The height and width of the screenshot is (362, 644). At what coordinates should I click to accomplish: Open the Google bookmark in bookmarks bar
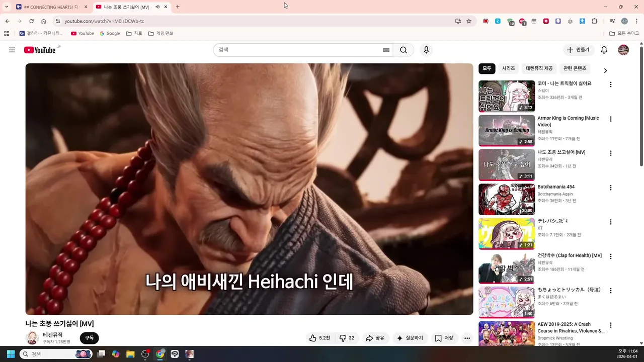(110, 33)
